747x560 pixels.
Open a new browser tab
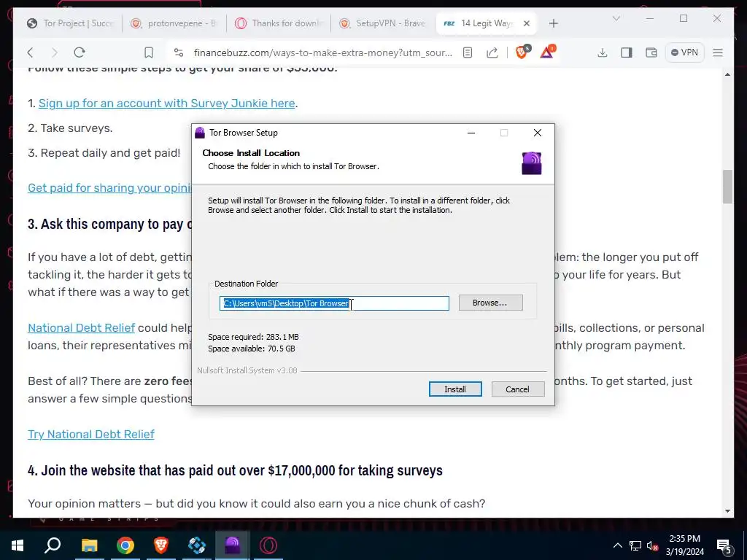pyautogui.click(x=553, y=23)
